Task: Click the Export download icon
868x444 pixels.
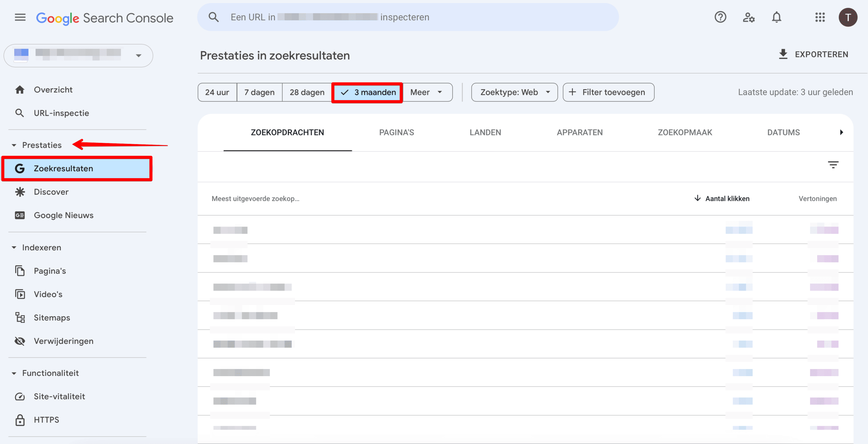Action: tap(783, 54)
